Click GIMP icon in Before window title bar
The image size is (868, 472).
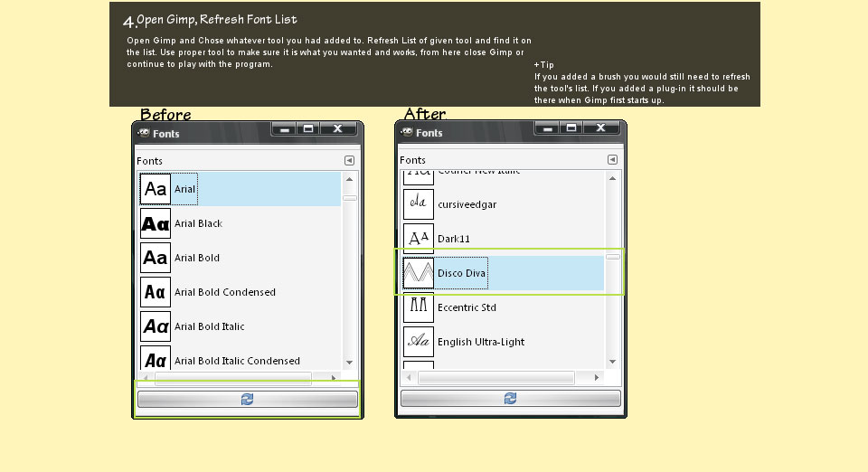pyautogui.click(x=144, y=133)
